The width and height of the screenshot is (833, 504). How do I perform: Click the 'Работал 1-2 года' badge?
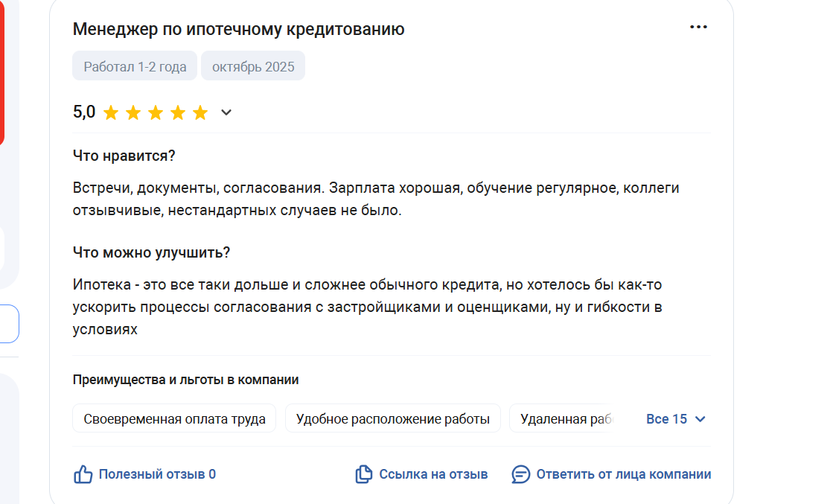coord(135,66)
